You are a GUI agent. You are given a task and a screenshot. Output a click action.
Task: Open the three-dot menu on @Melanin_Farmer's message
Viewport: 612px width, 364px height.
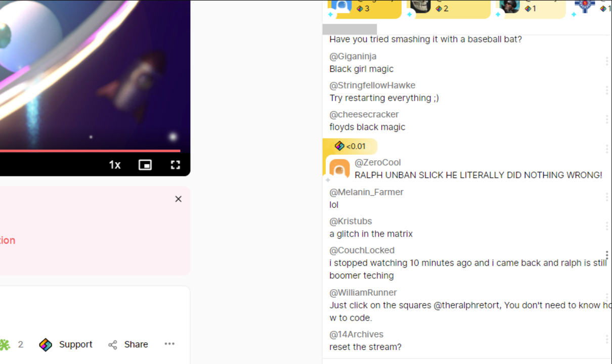(x=606, y=197)
